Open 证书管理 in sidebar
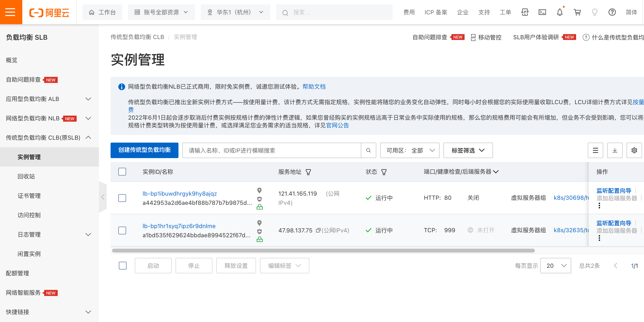The width and height of the screenshot is (644, 322). (29, 196)
